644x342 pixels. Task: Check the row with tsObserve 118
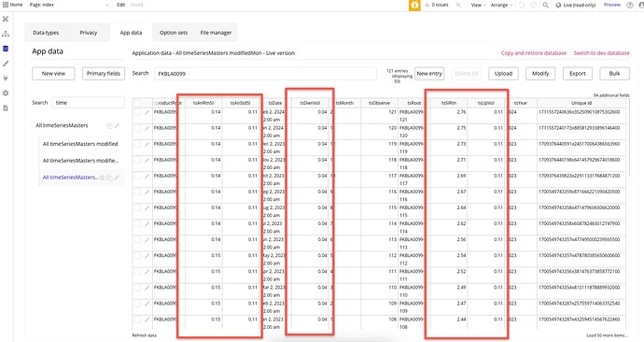(137, 160)
